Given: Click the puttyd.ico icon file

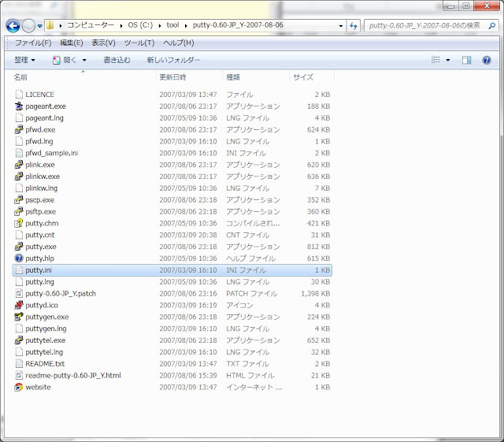Looking at the screenshot, I should [19, 305].
